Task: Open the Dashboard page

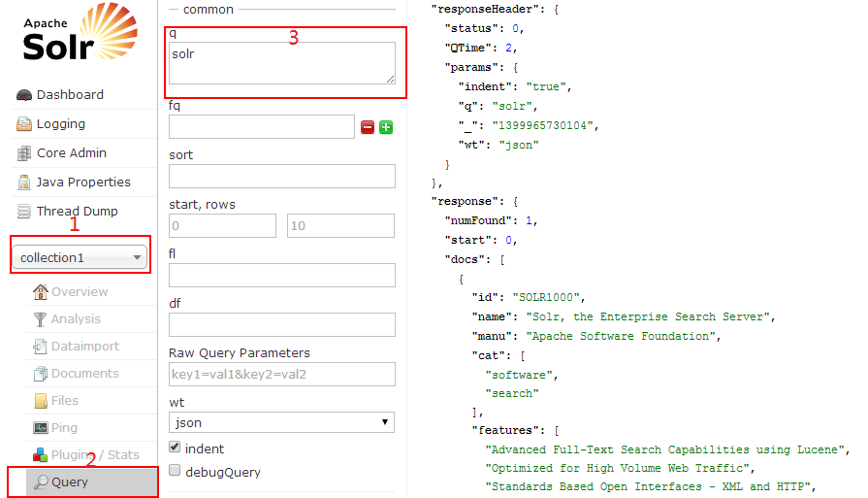Action: point(69,94)
